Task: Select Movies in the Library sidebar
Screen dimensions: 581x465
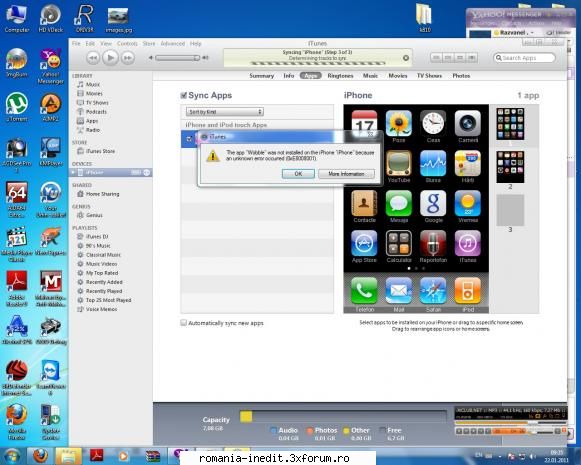Action: click(x=94, y=93)
